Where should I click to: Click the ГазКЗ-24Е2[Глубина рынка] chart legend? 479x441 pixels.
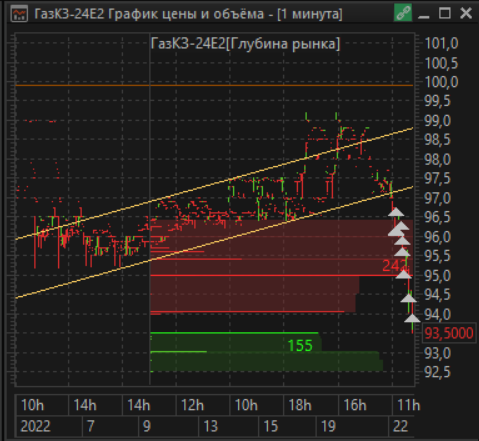point(245,43)
